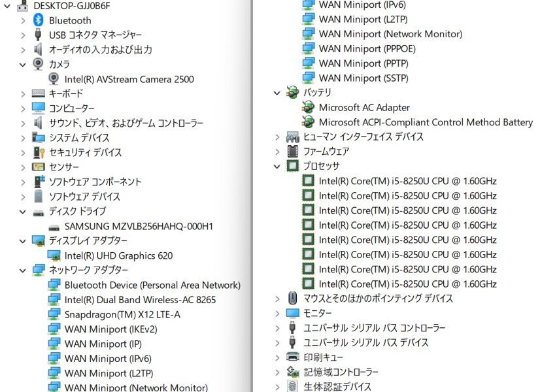Expand the キーボード category
Image resolution: width=540 pixels, height=392 pixels.
point(22,93)
